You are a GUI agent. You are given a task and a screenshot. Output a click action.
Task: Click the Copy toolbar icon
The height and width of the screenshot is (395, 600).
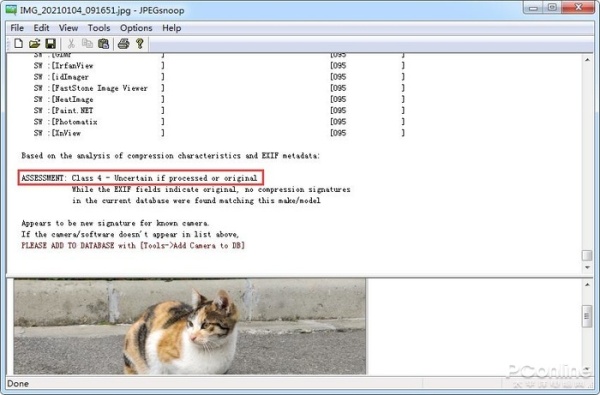click(87, 44)
